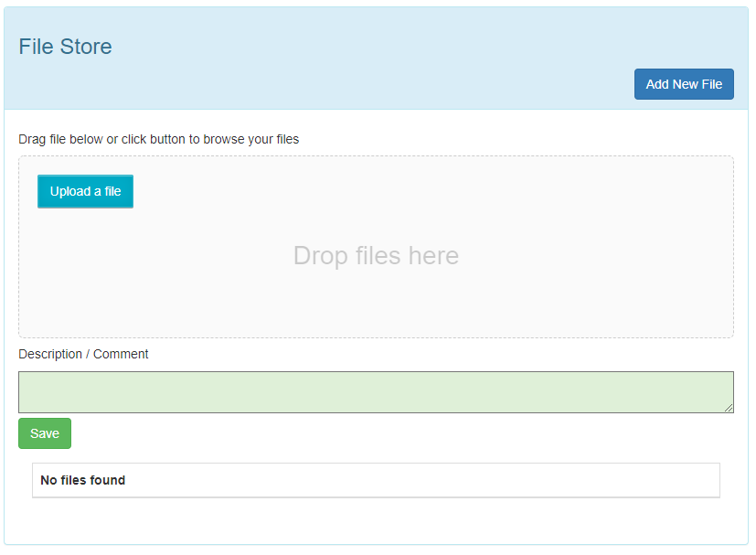Click the Description / Comment label
The height and width of the screenshot is (555, 756).
point(83,354)
